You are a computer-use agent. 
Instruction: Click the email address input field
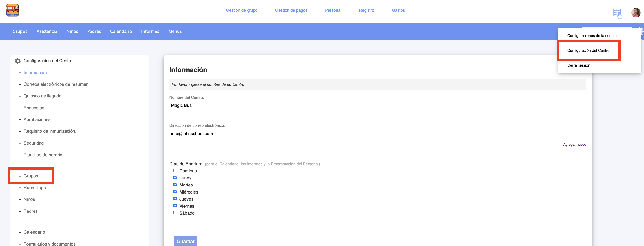pos(215,134)
